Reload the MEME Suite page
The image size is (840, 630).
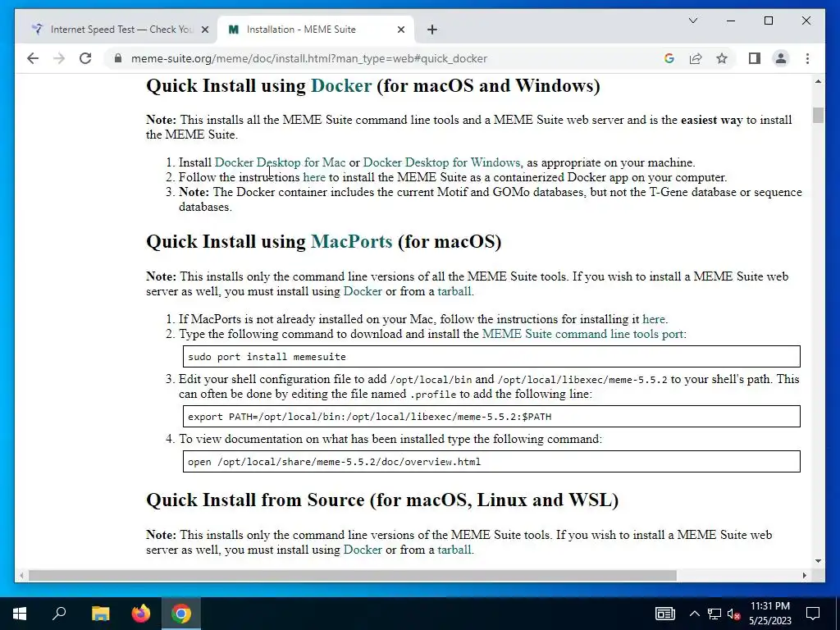click(85, 58)
